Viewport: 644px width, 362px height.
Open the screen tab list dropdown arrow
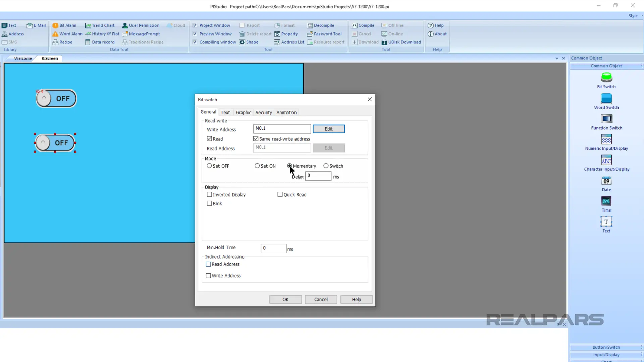click(557, 58)
